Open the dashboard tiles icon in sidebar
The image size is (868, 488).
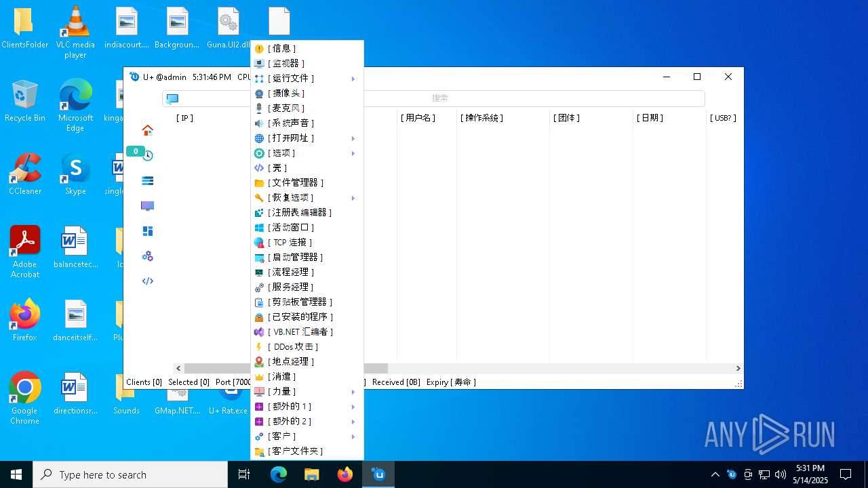[x=147, y=231]
